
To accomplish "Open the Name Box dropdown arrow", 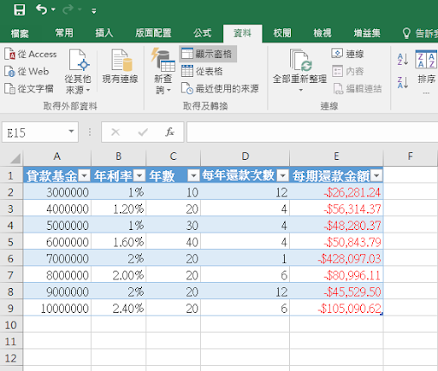I will coord(71,132).
